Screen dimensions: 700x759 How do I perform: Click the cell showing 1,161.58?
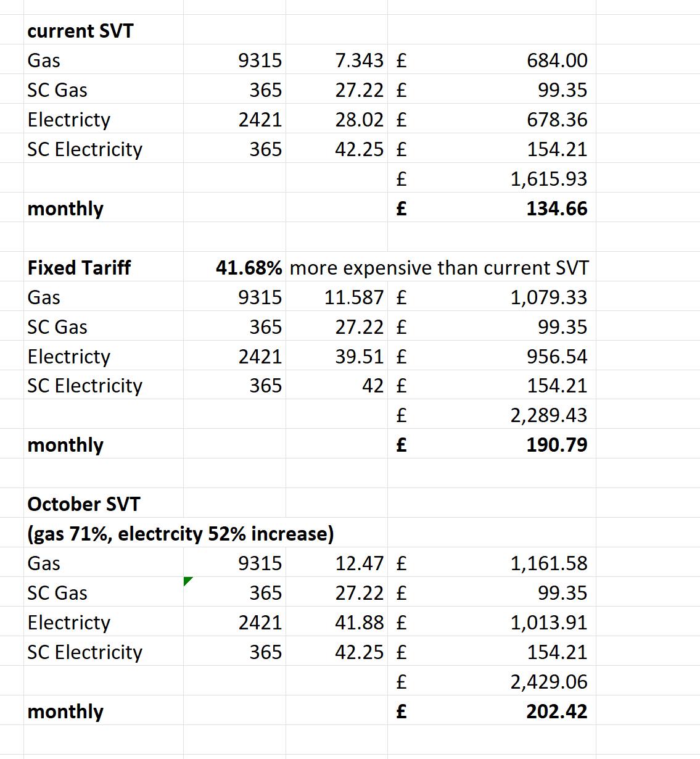click(548, 563)
